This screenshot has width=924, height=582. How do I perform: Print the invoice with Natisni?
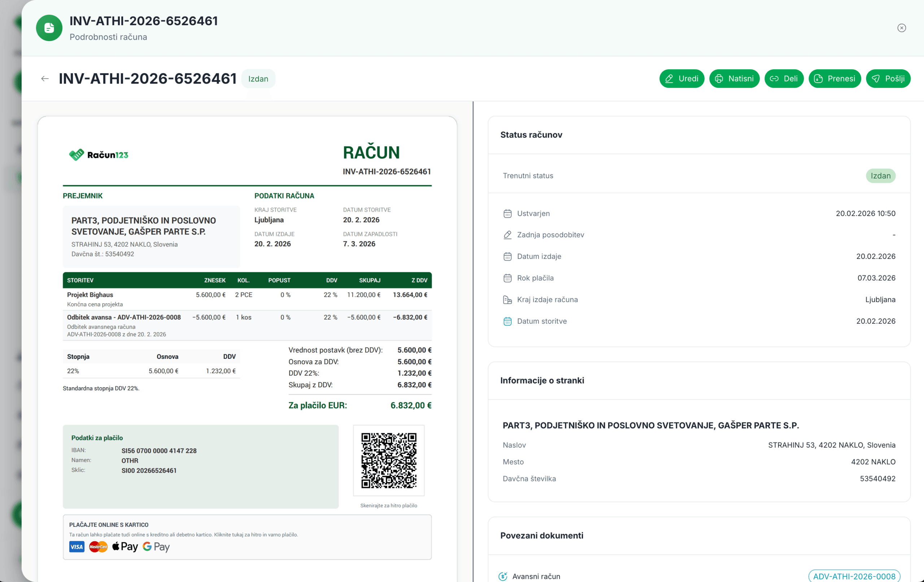click(734, 79)
